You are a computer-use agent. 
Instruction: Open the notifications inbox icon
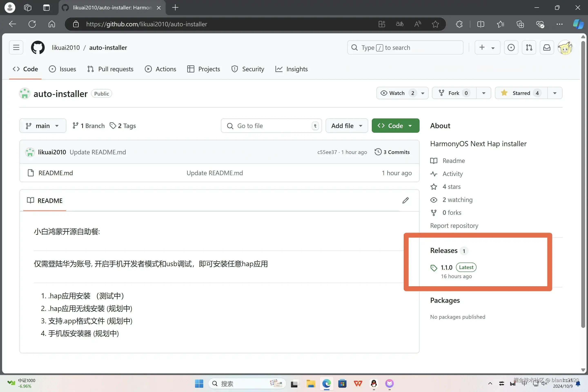coord(547,48)
